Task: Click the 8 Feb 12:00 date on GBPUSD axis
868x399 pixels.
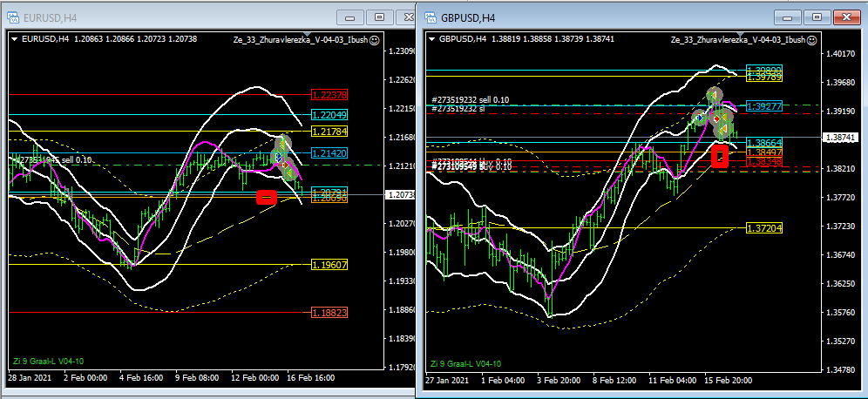Action: [x=614, y=381]
